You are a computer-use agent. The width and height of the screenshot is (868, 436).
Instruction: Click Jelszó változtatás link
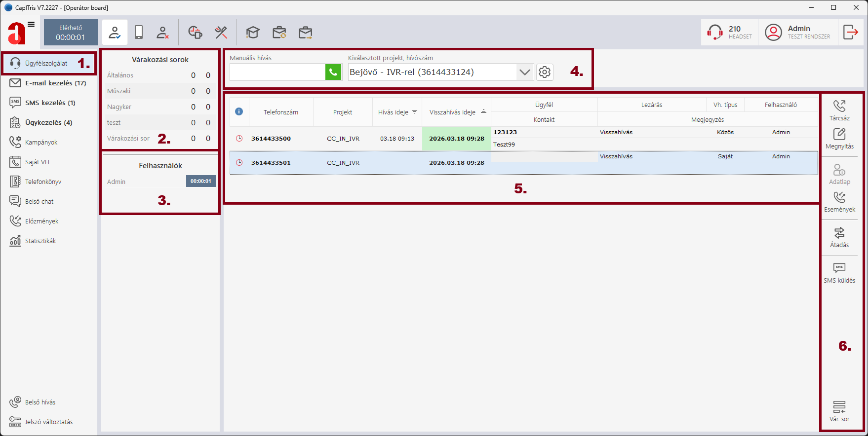coord(48,422)
